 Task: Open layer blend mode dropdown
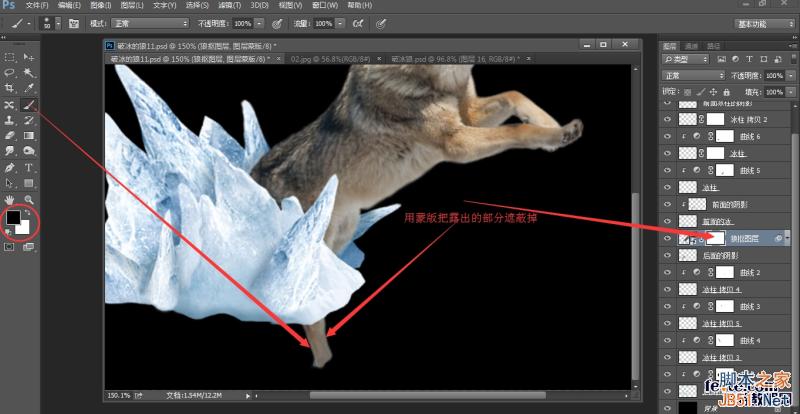tap(693, 76)
